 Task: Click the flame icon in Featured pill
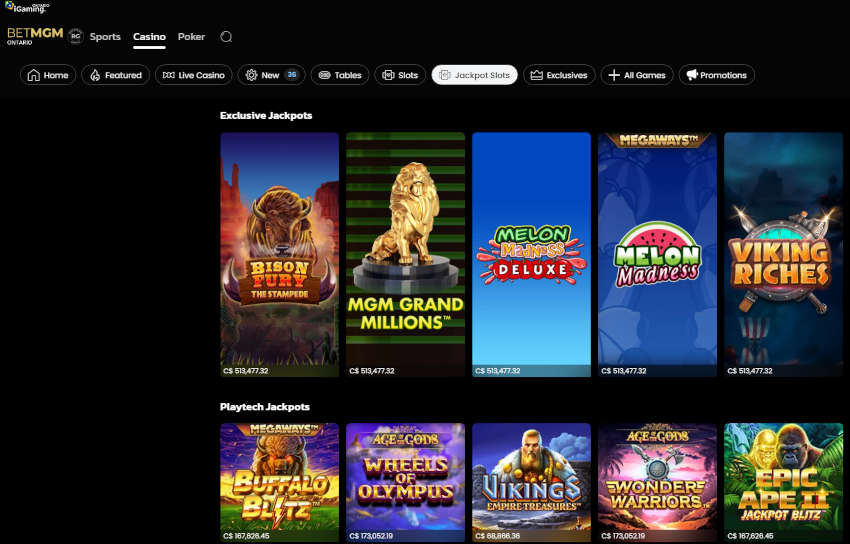coord(95,75)
